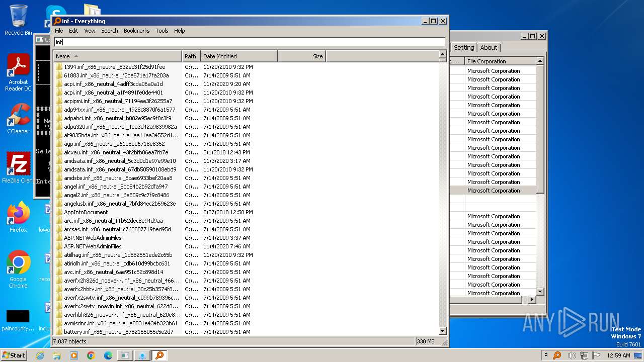The image size is (644, 362).
Task: Select folder icon of 61883.inf_x86_neutral_f2be571a17fa203a
Action: [x=59, y=75]
